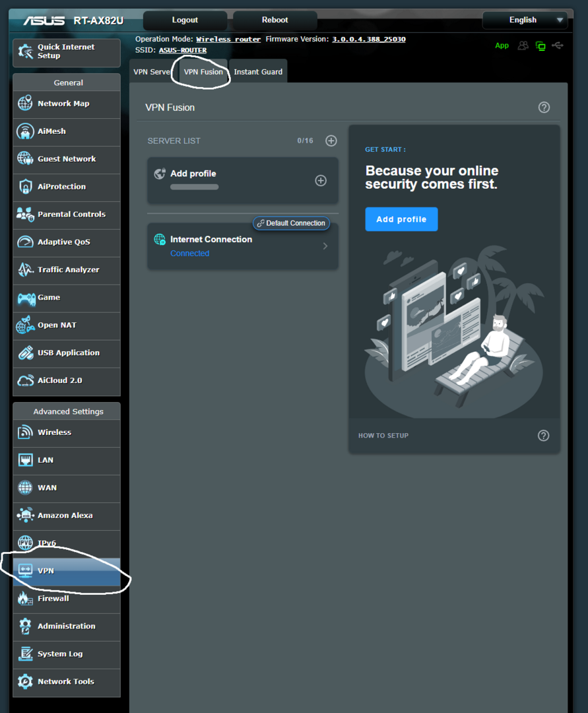Expand the Internet Connection entry
Screen dimensions: 588x713
(323, 246)
